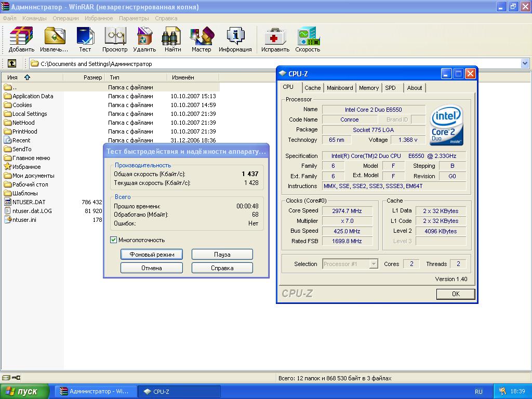Open the Просмотр (View) tool
Viewport: 532px width, 399px height.
115,39
